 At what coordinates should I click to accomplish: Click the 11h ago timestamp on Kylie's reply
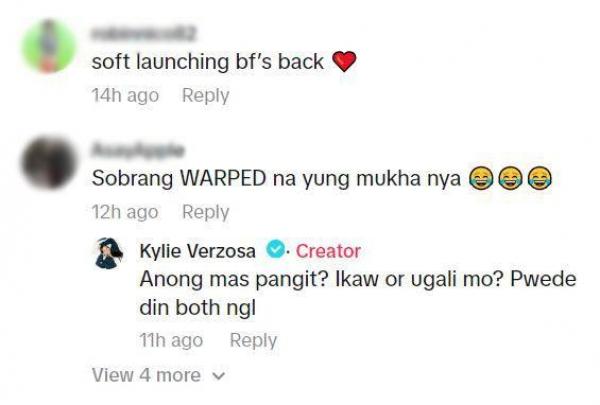tap(171, 340)
